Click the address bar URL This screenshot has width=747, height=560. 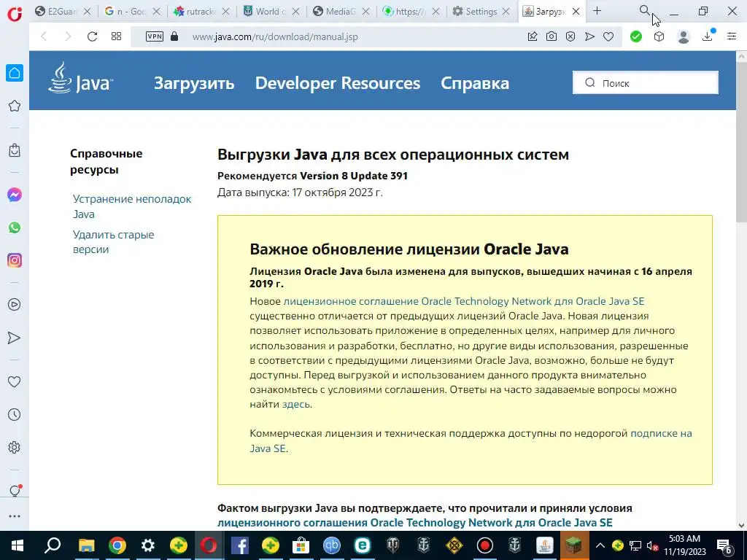[275, 36]
